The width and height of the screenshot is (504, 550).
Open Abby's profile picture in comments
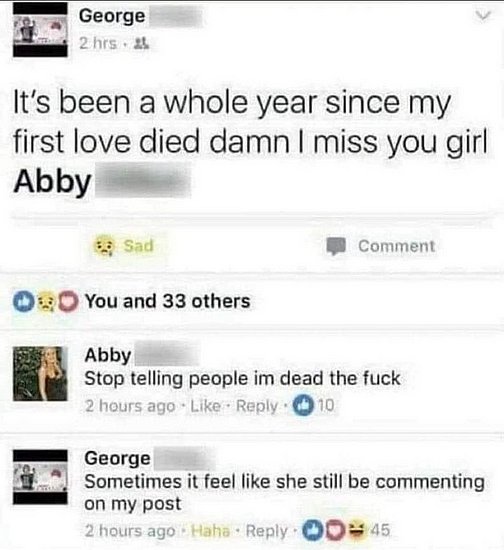pos(40,374)
